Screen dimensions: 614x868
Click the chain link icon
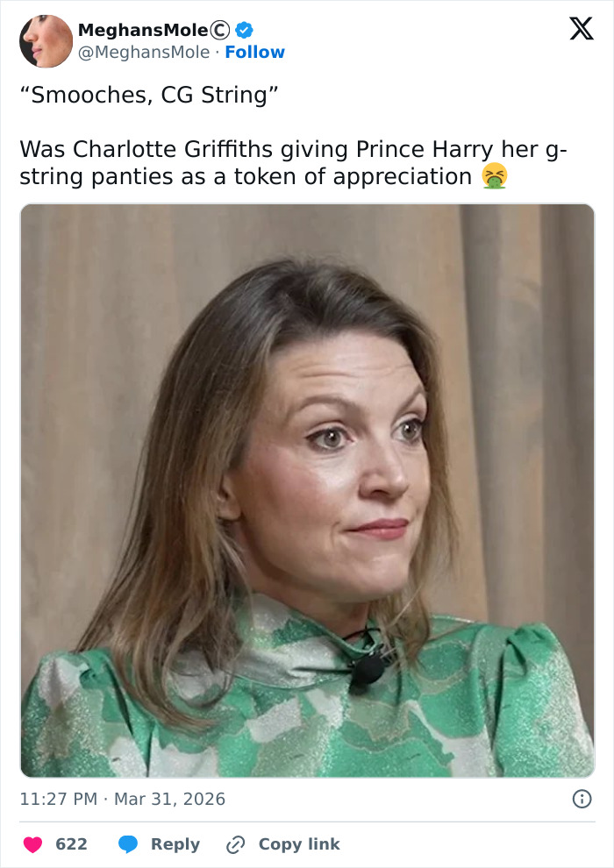point(235,844)
